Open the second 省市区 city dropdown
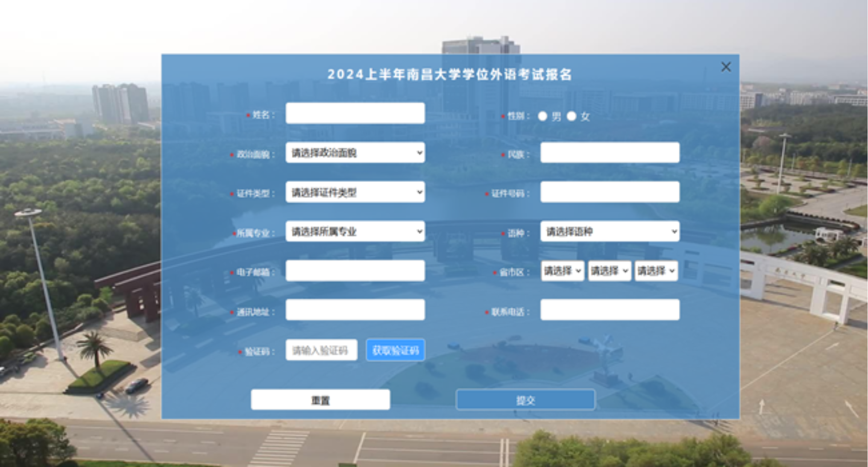Screen dimensions: 868x467 click(609, 271)
